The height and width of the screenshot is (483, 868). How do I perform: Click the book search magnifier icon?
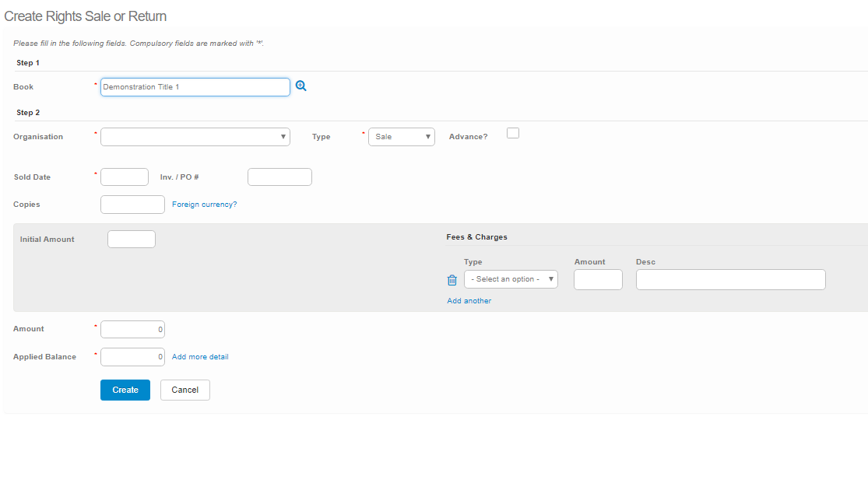click(300, 86)
